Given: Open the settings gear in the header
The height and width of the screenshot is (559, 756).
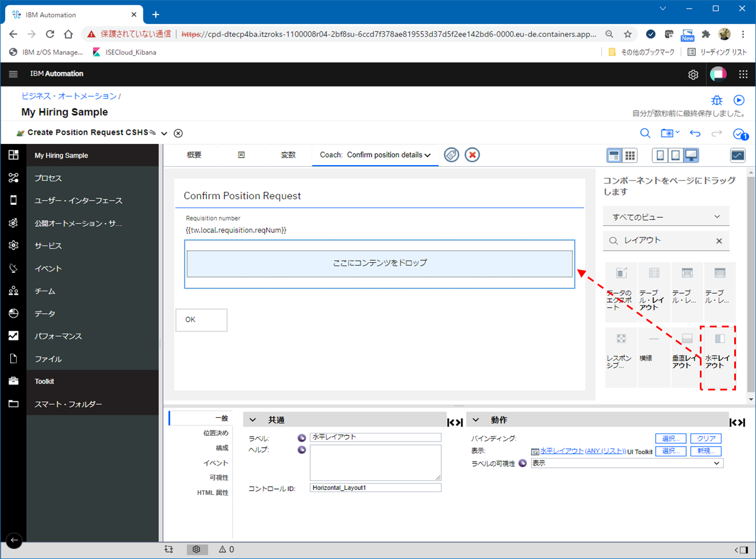Looking at the screenshot, I should pos(693,75).
